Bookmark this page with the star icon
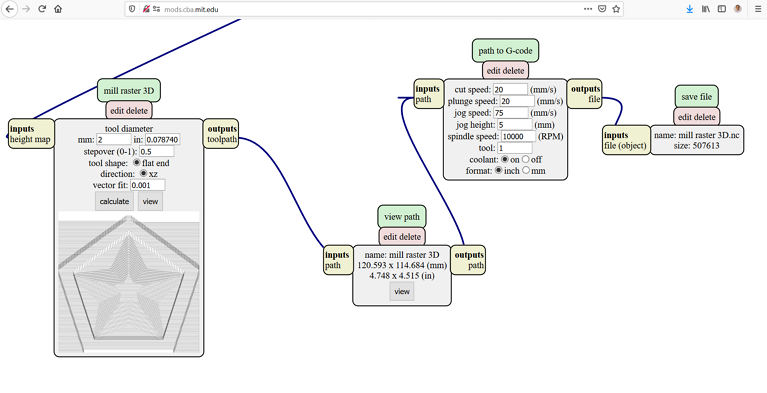 click(x=616, y=9)
